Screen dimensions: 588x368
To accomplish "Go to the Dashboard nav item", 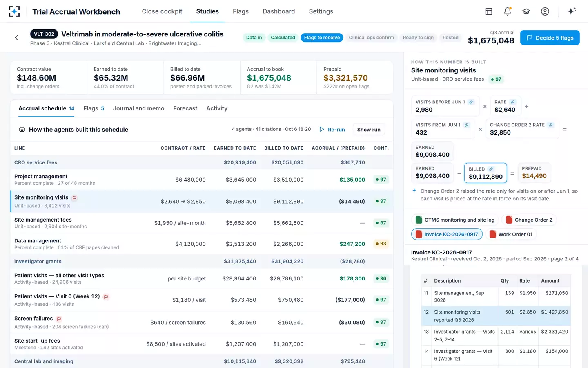I will pos(279,11).
